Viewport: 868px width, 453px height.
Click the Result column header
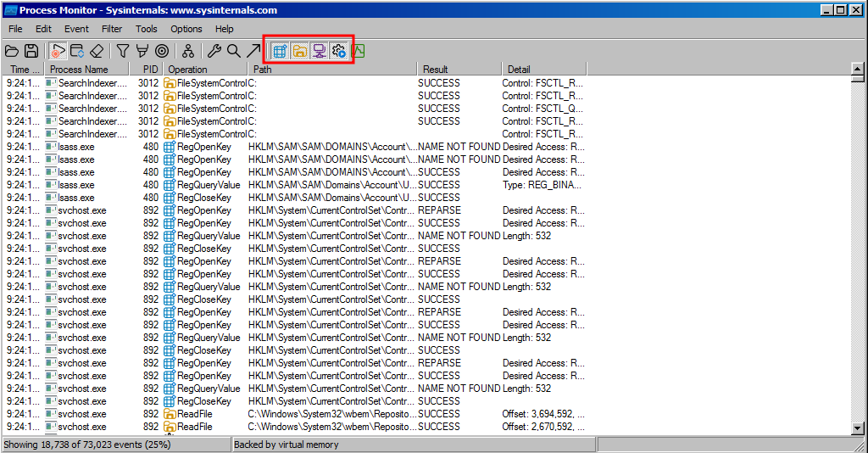pyautogui.click(x=459, y=70)
